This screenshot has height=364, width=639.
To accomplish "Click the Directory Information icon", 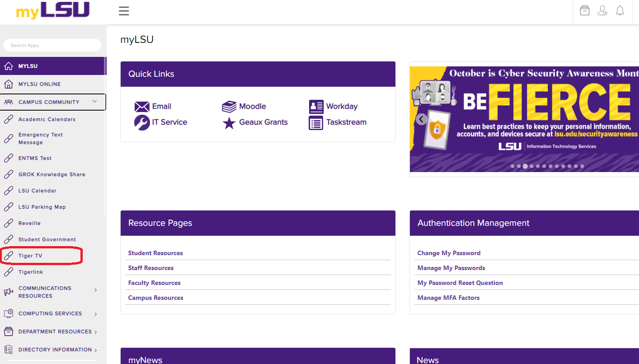I will pyautogui.click(x=8, y=350).
